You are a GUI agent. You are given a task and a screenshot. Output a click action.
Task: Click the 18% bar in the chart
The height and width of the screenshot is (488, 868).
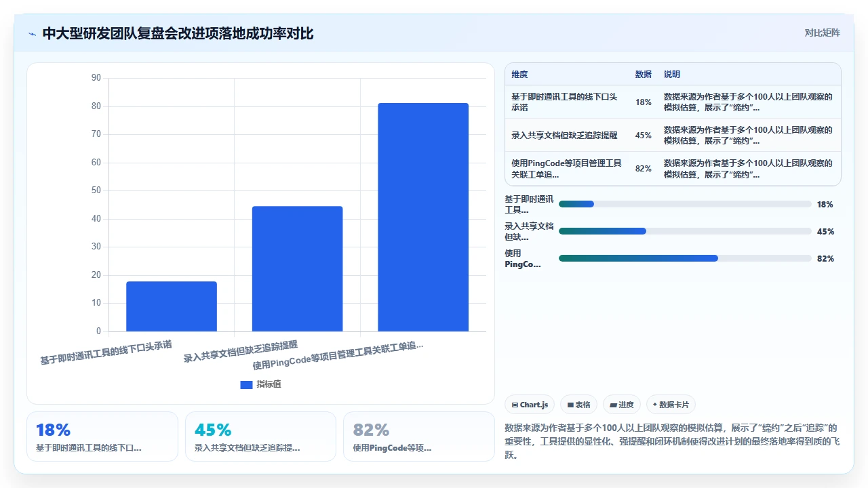[x=172, y=306]
